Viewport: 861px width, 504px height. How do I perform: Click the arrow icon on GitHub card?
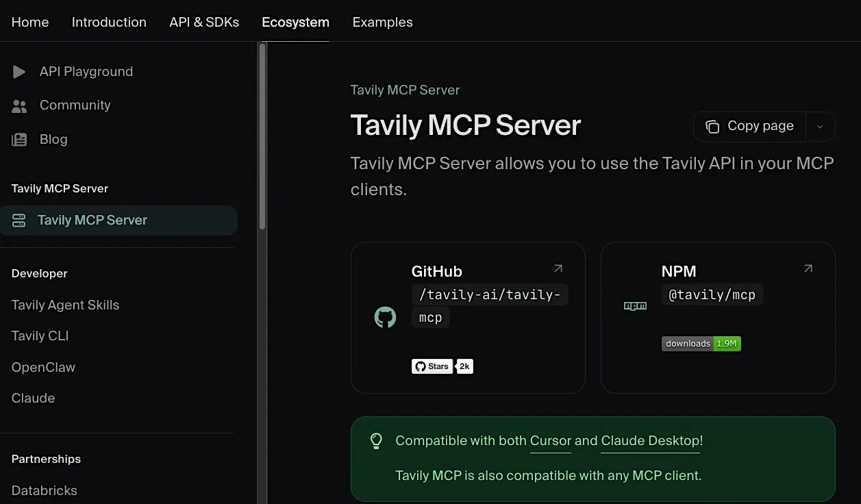pyautogui.click(x=558, y=268)
